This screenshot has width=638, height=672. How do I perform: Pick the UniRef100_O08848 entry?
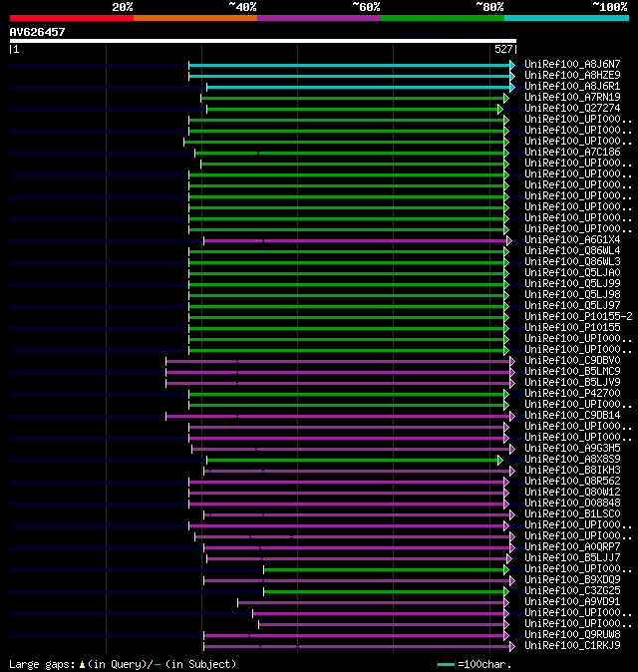pyautogui.click(x=572, y=504)
